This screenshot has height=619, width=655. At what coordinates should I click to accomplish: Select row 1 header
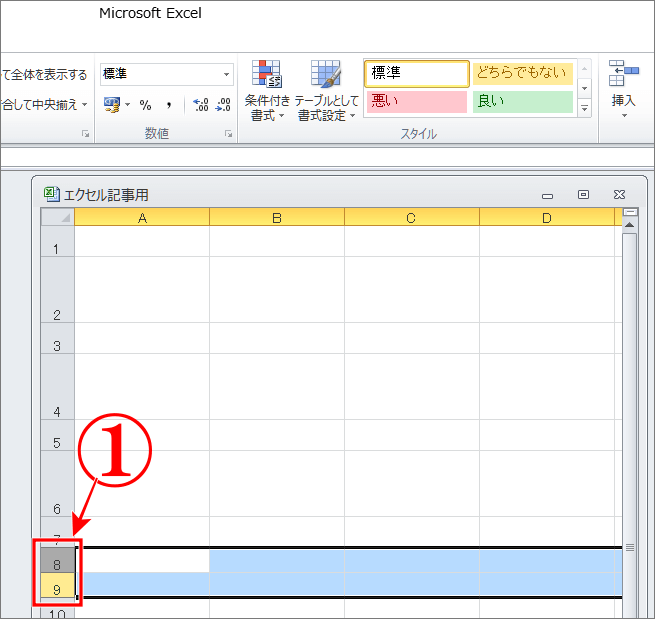(58, 241)
